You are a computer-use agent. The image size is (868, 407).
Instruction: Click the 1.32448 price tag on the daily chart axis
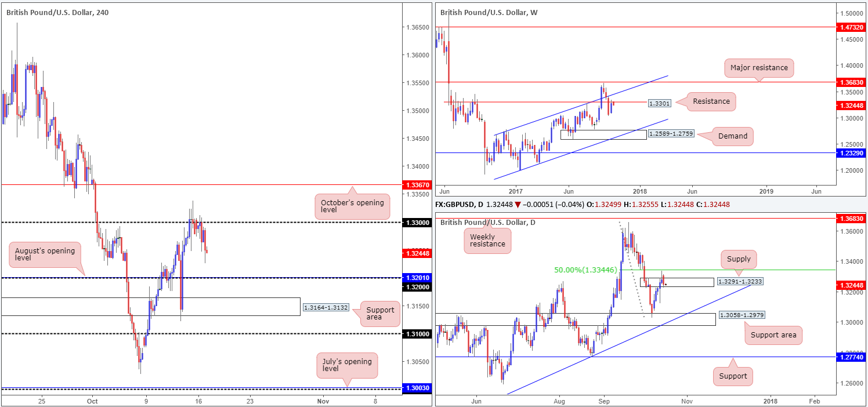point(850,285)
